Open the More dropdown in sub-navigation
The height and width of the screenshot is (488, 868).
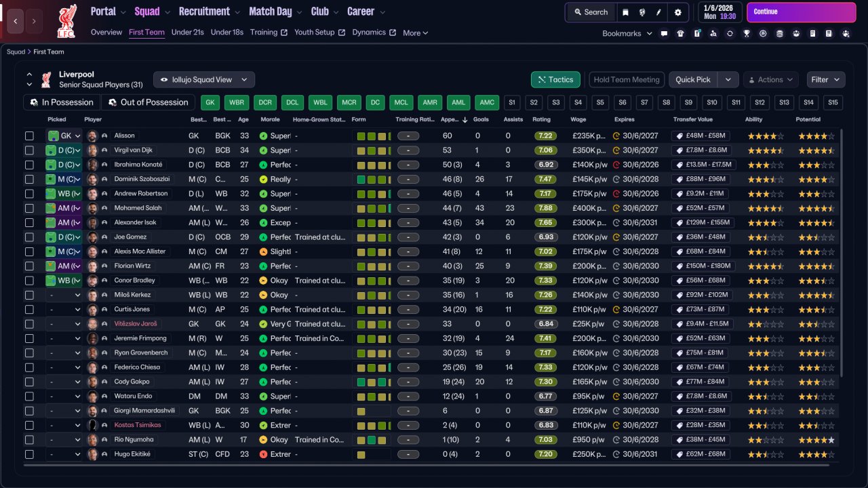coord(416,33)
